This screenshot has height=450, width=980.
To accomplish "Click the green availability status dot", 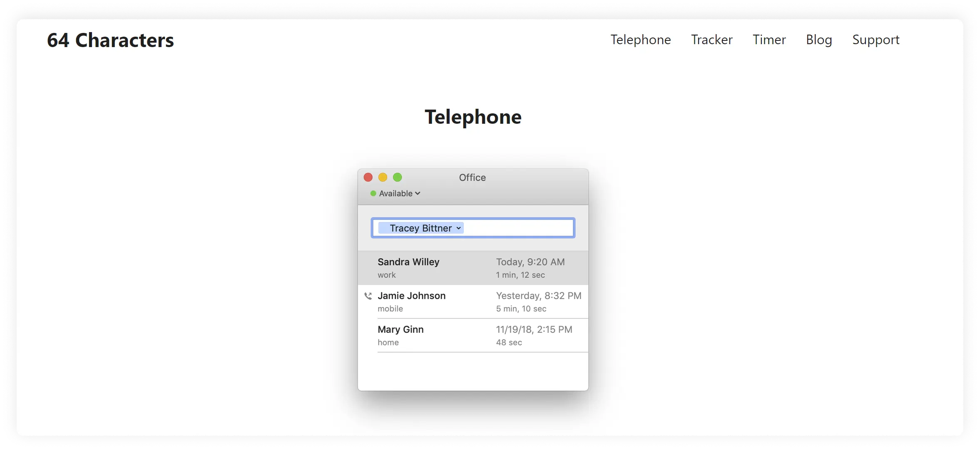I will [373, 193].
